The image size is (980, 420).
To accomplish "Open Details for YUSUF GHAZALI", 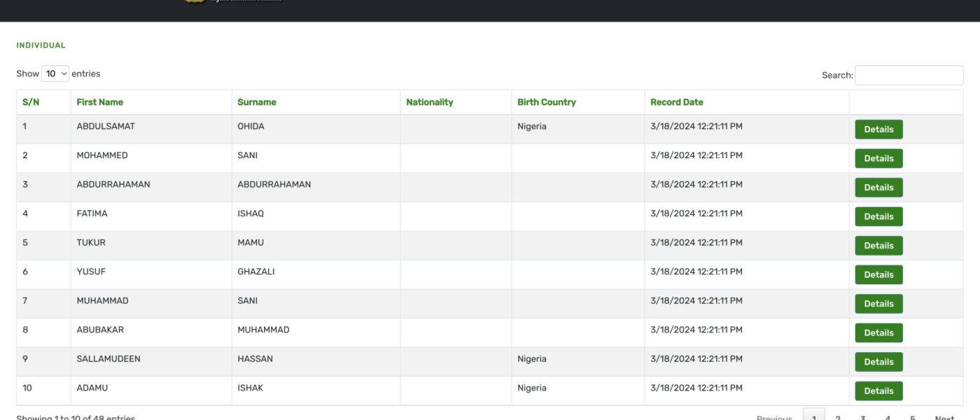I will pos(878,275).
